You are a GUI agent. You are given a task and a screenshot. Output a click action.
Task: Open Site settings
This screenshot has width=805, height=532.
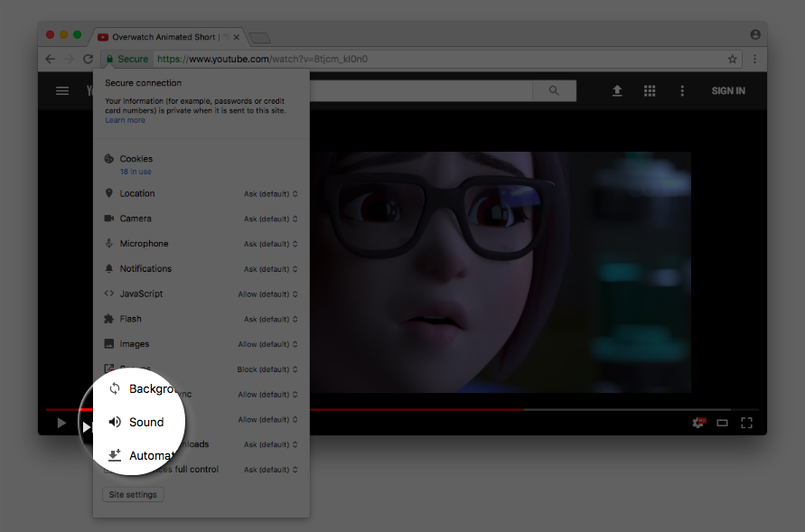[x=133, y=494]
